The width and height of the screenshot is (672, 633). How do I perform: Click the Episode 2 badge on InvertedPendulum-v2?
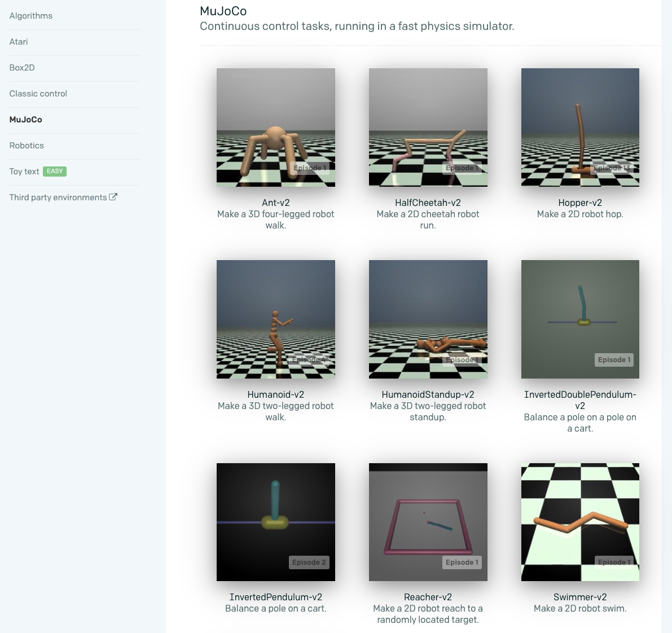click(x=309, y=562)
